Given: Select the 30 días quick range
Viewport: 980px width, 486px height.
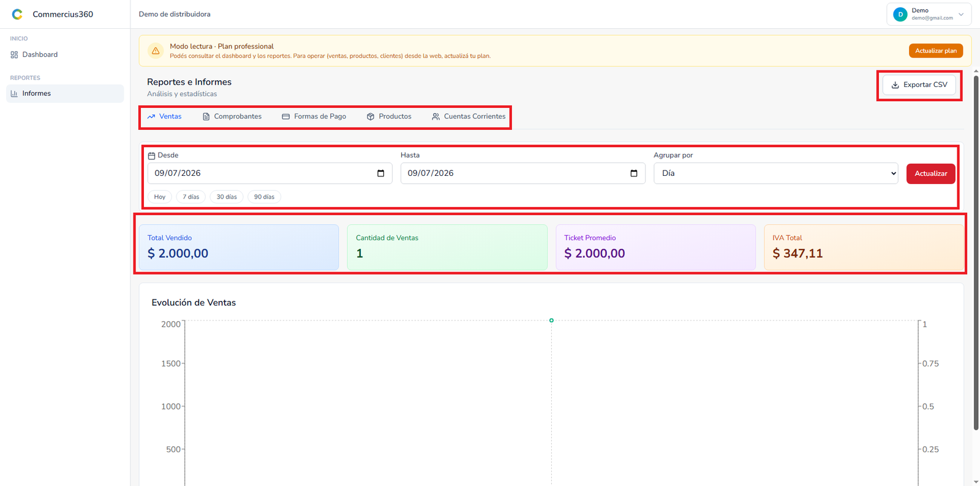Looking at the screenshot, I should click(227, 197).
